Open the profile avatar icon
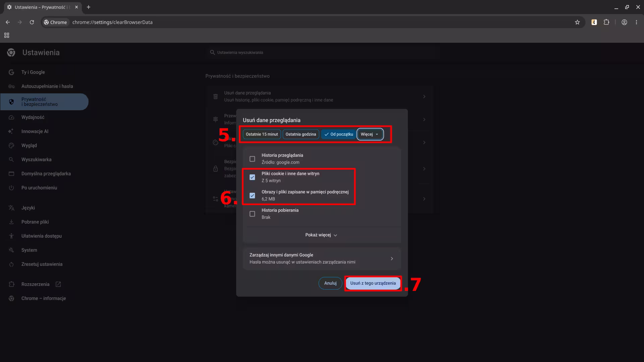 coord(624,22)
